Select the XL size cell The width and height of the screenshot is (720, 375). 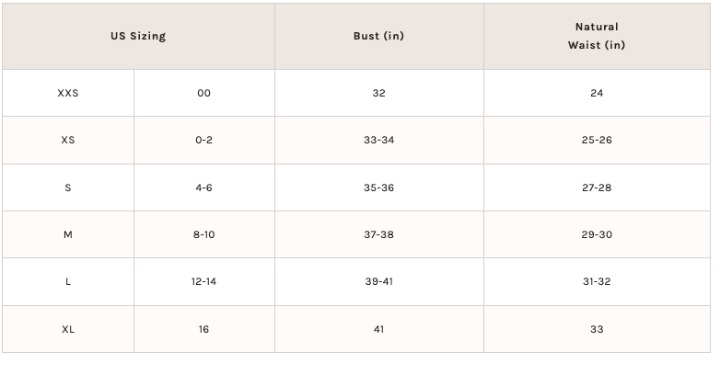click(68, 329)
